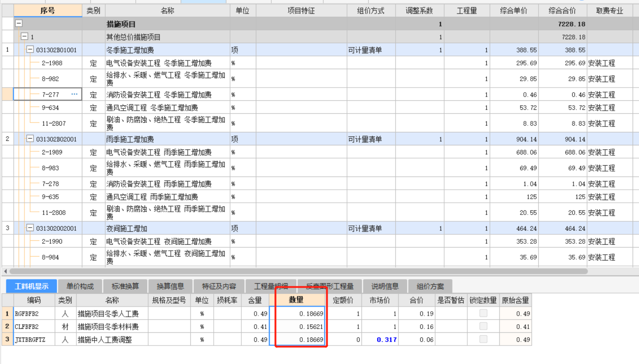639x364 pixels.
Task: Click the 调整系数 column header
Action: pyautogui.click(x=419, y=10)
